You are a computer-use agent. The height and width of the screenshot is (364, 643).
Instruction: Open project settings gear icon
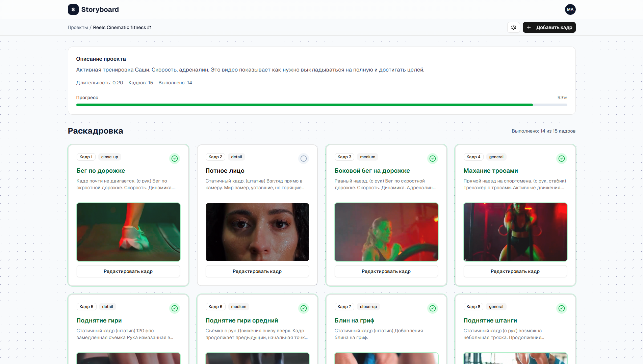click(513, 27)
